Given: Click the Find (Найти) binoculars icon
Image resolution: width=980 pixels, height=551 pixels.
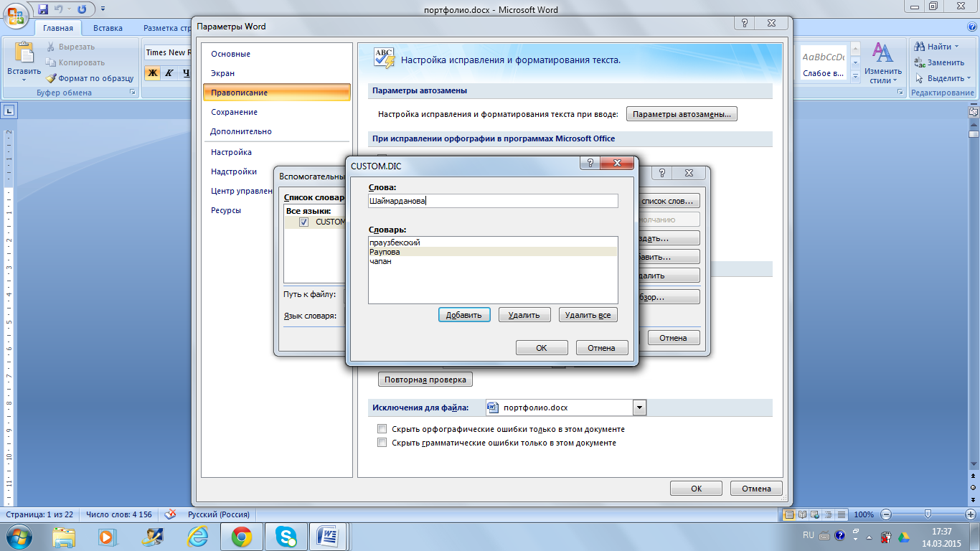Looking at the screenshot, I should click(x=920, y=47).
